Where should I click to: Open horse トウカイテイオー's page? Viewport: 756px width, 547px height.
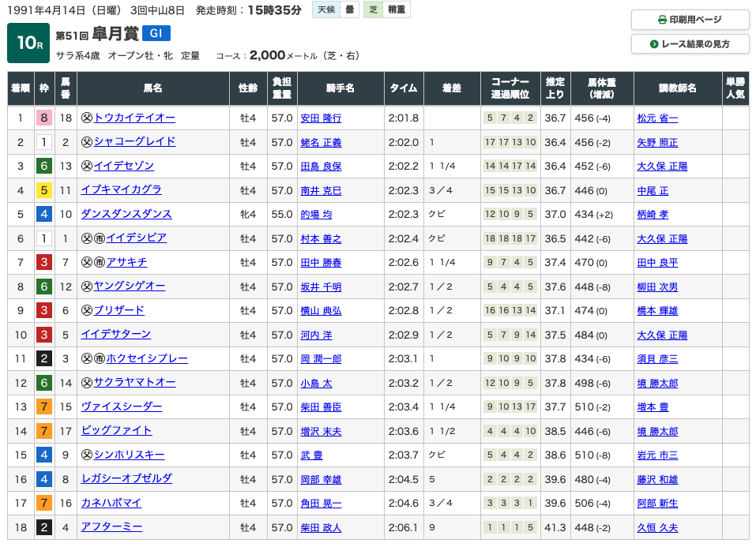point(134,118)
